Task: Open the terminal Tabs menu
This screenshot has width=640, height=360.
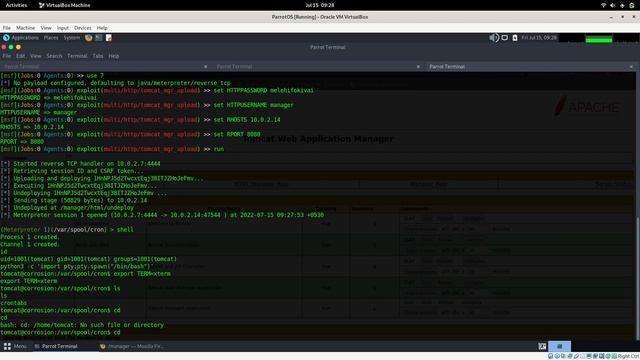Action: [x=98, y=56]
